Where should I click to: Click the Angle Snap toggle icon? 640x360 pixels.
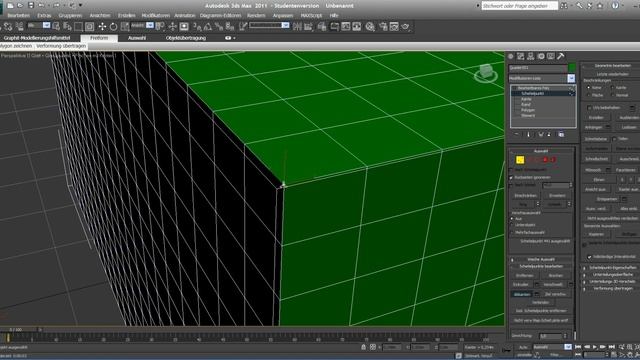pyautogui.click(x=208, y=27)
